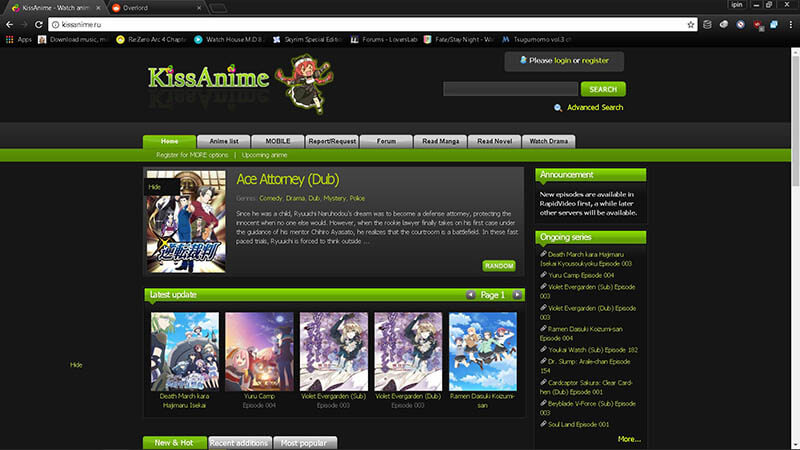Viewport: 800px width, 450px height.
Task: Select the Home navigation tab
Action: (169, 141)
